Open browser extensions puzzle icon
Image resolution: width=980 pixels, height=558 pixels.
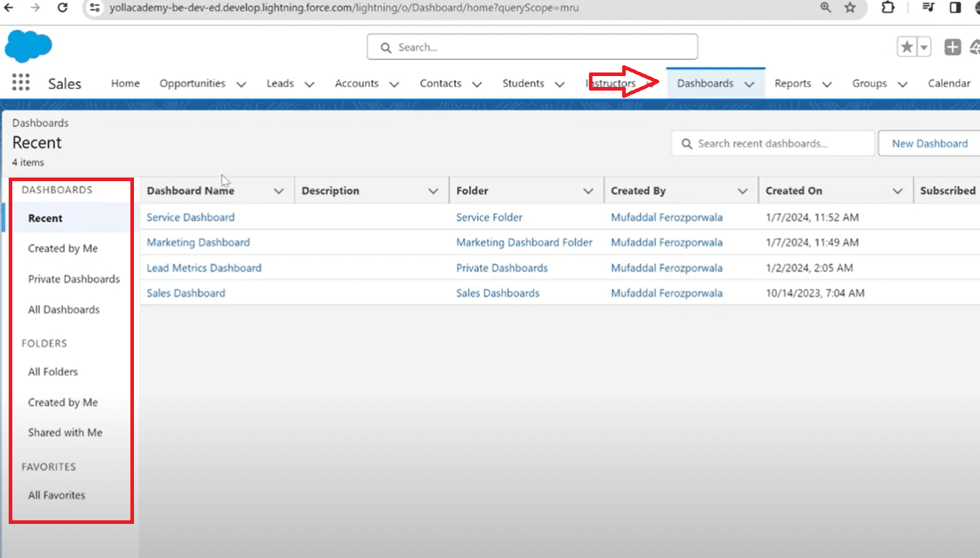pyautogui.click(x=888, y=7)
